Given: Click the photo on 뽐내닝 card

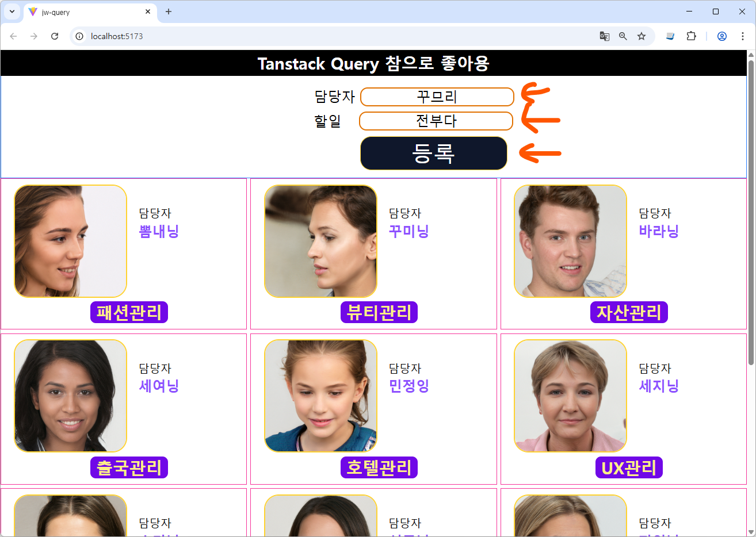Looking at the screenshot, I should [70, 241].
